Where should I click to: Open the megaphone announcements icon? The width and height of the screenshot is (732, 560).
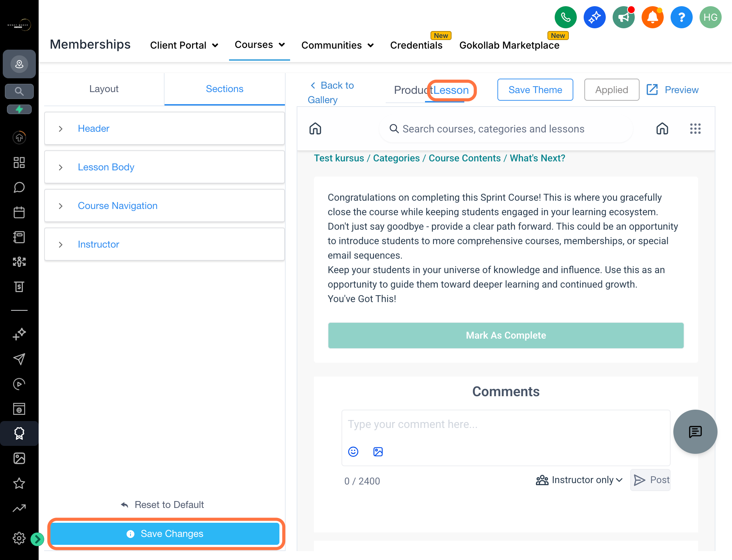click(623, 17)
